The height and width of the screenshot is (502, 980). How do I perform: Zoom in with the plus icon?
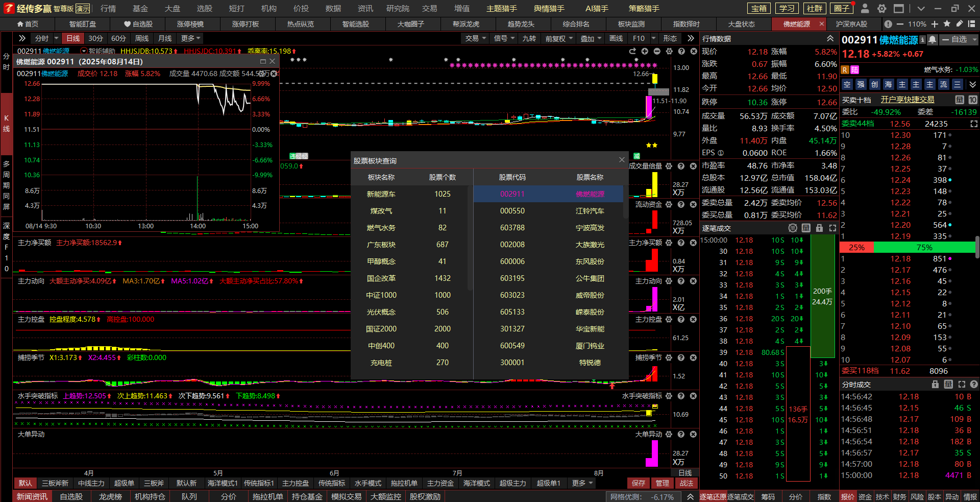(x=935, y=24)
